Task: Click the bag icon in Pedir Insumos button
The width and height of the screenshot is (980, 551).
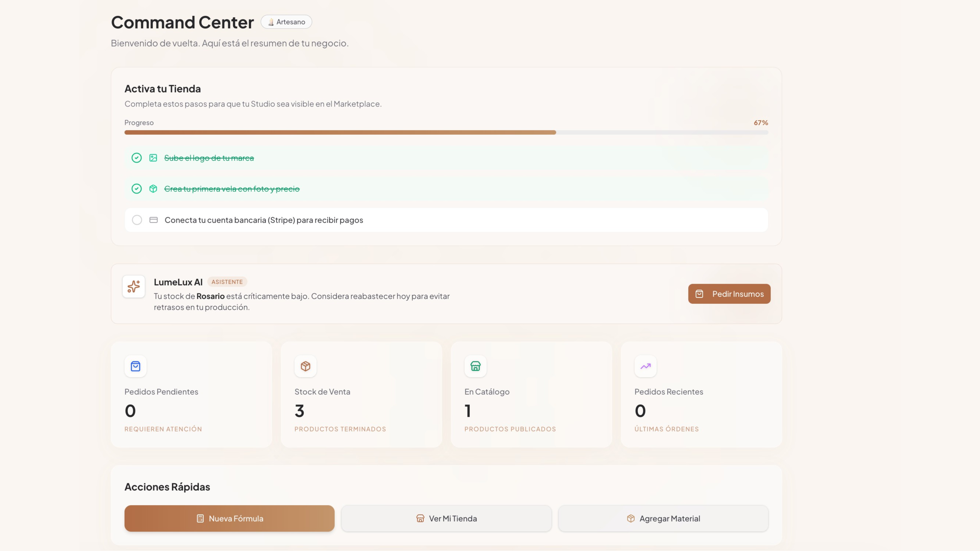Action: (x=699, y=294)
